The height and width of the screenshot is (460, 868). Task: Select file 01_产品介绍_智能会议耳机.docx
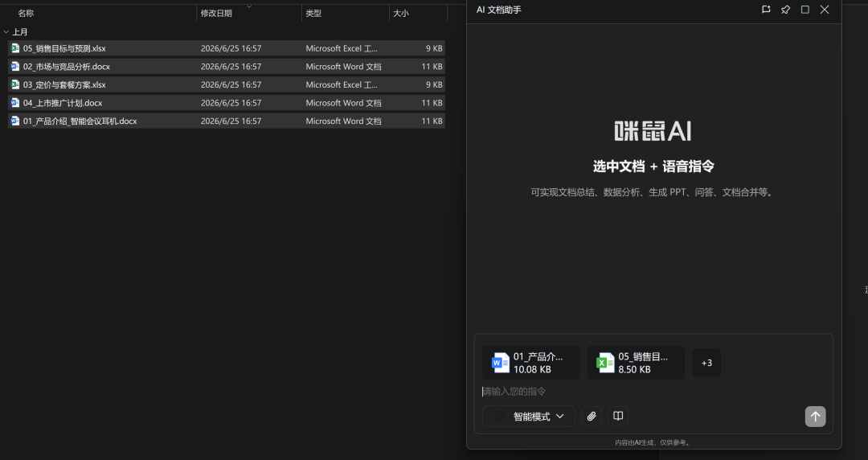227,121
